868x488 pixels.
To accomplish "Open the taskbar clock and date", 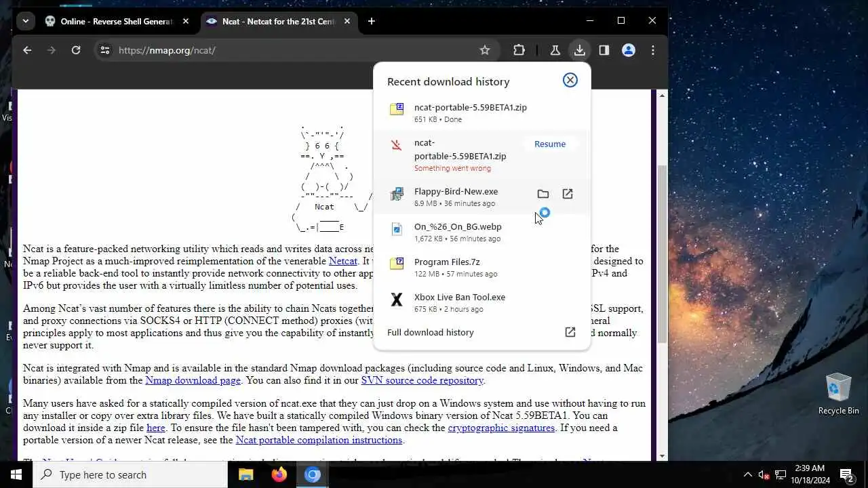I will click(x=809, y=474).
